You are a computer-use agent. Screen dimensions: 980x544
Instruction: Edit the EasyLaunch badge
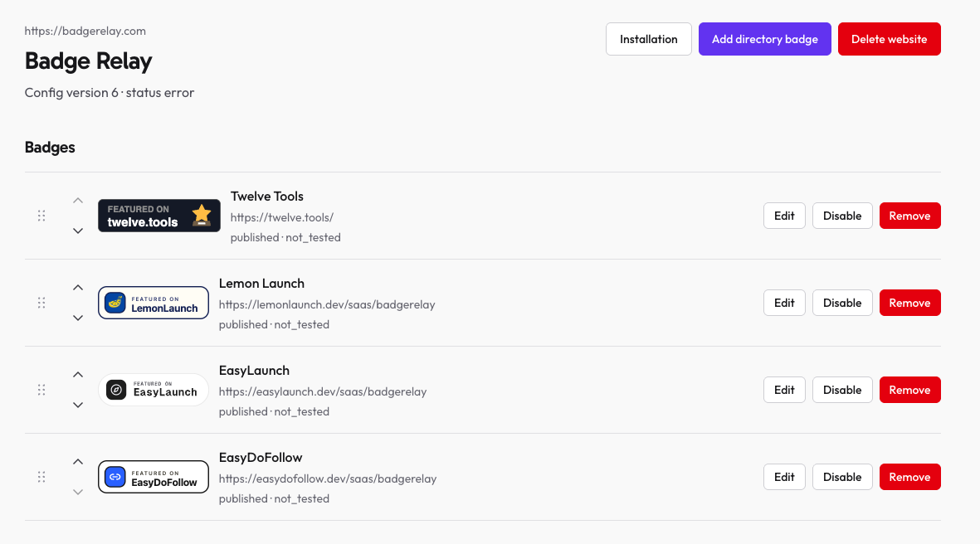(784, 390)
